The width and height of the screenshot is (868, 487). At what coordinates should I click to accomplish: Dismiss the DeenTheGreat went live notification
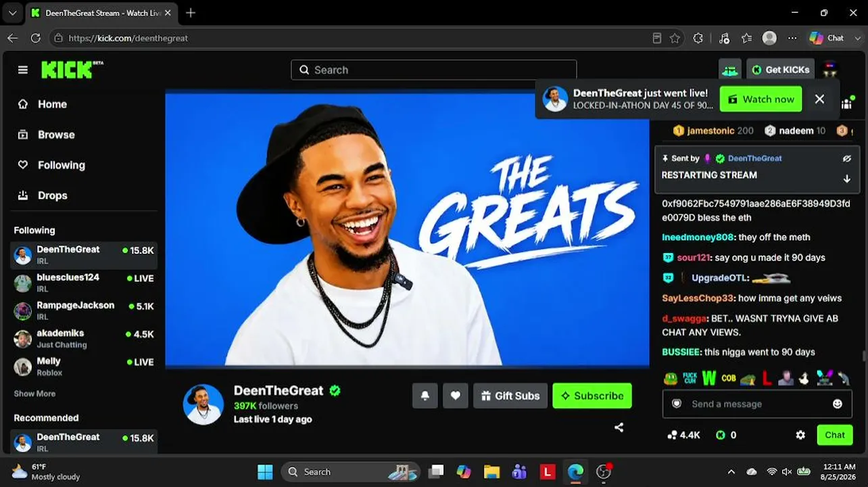tap(819, 99)
